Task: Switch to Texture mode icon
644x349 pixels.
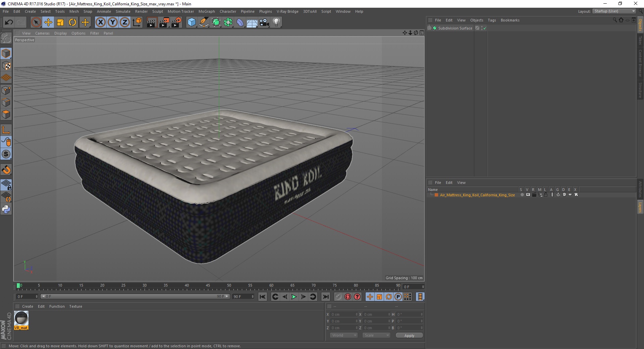Action: (6, 66)
